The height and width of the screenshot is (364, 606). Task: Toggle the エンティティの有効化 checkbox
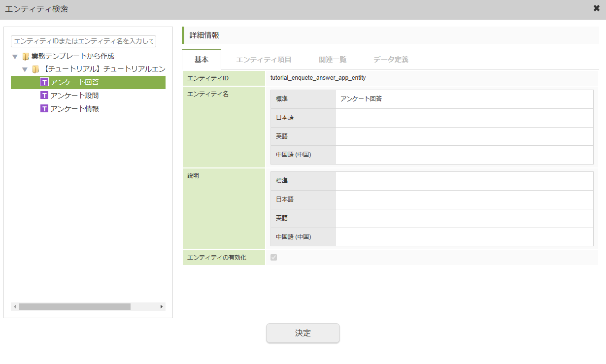274,257
